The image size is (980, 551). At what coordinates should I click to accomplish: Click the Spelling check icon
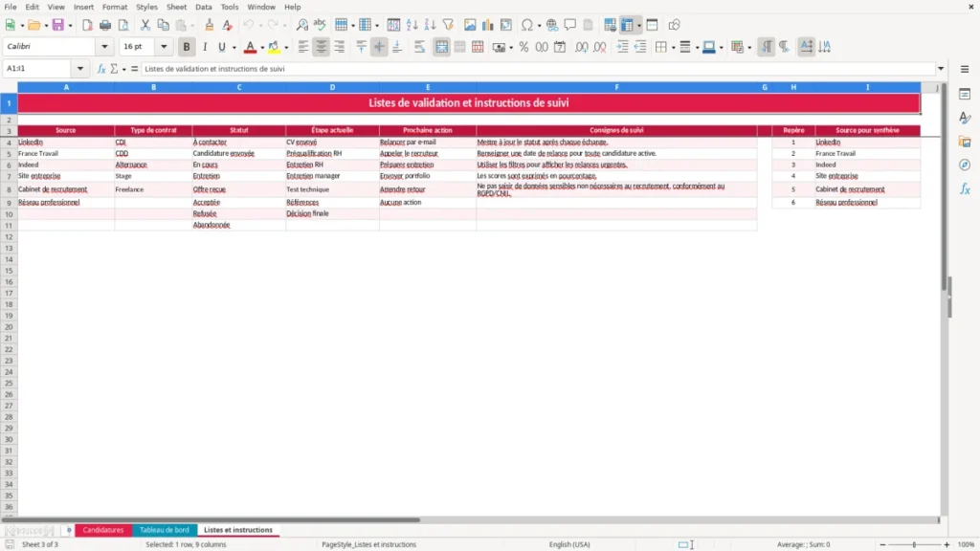[x=320, y=25]
